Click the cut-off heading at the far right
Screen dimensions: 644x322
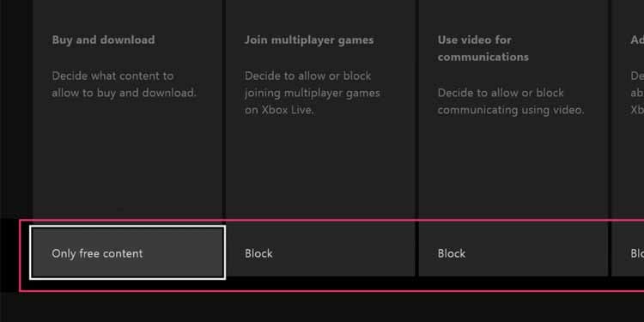point(637,39)
